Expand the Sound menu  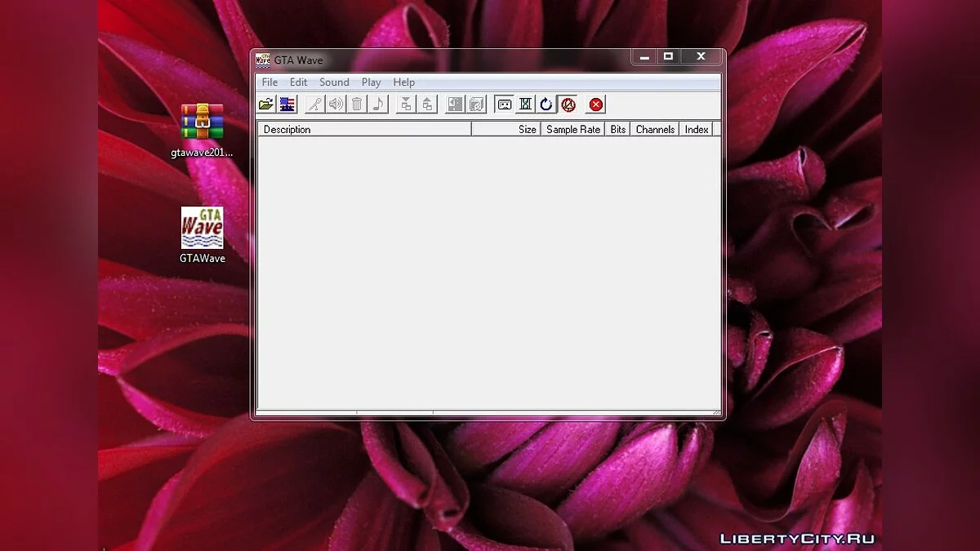[334, 82]
